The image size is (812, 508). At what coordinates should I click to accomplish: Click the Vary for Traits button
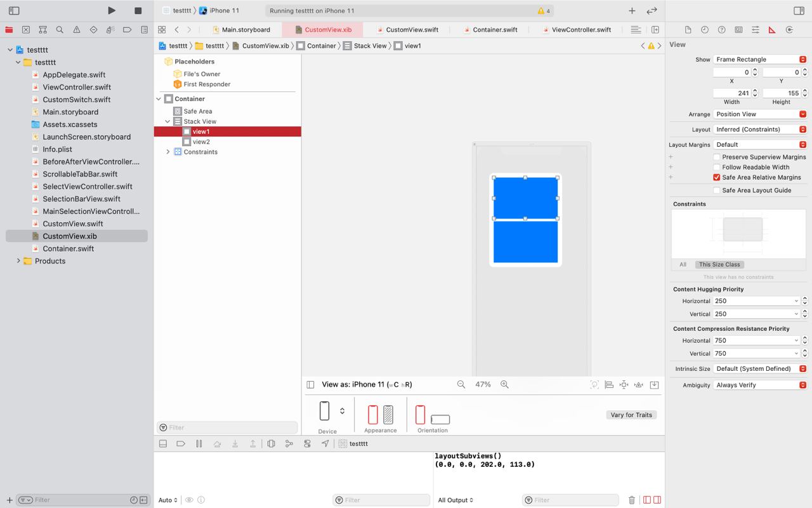point(631,415)
